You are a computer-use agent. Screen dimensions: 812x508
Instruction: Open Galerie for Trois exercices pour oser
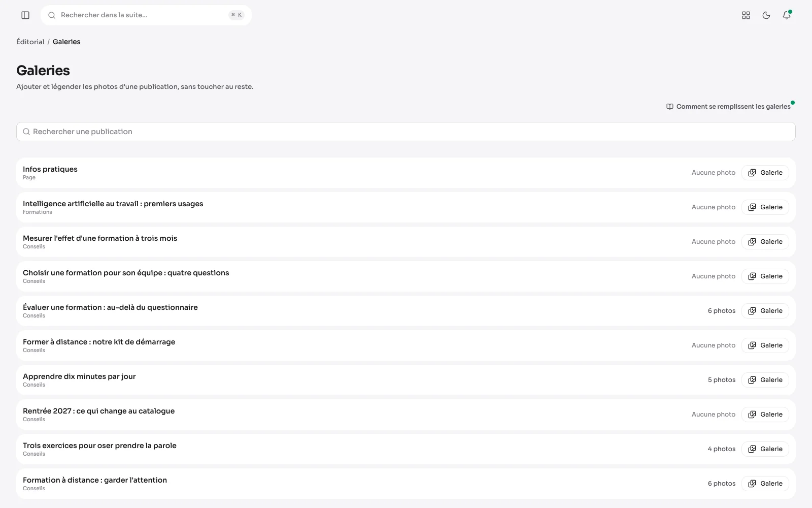coord(765,449)
